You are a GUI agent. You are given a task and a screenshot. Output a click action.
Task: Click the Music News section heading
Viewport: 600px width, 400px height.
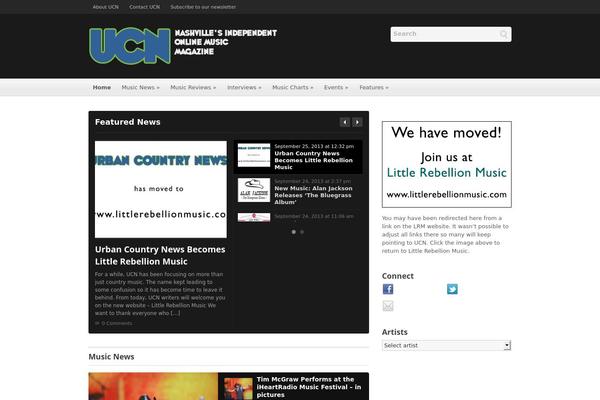(111, 357)
